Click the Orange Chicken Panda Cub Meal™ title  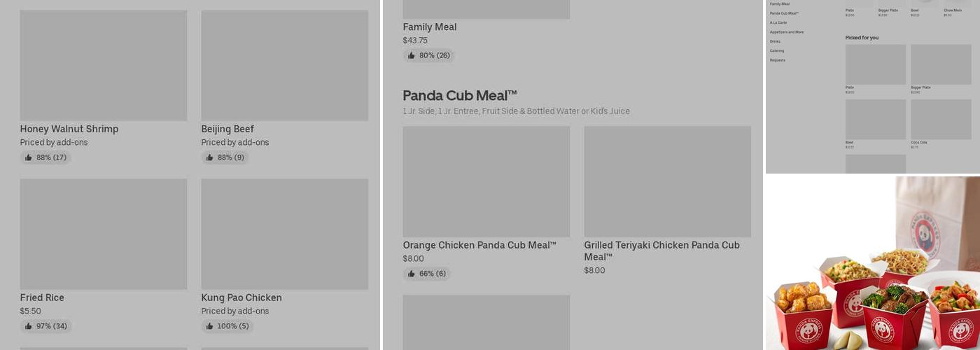(479, 245)
